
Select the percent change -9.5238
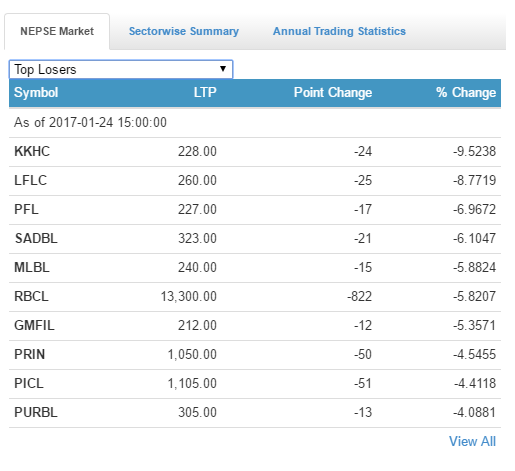474,151
